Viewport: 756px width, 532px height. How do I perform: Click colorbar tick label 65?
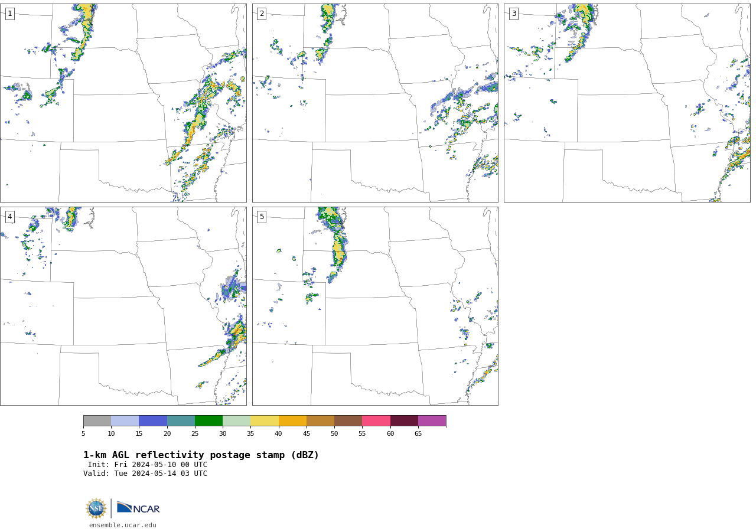click(418, 434)
